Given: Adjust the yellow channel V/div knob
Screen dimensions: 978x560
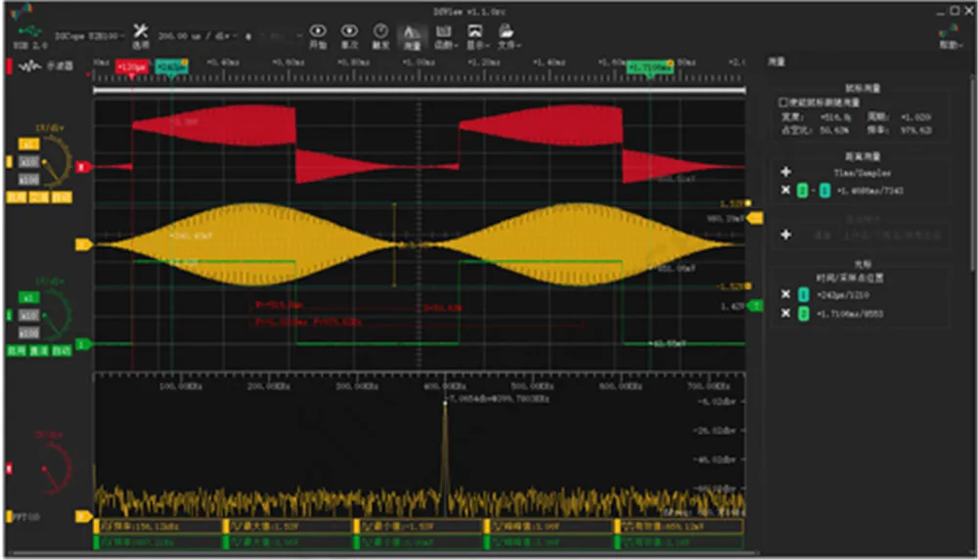Looking at the screenshot, I should pos(56,161).
